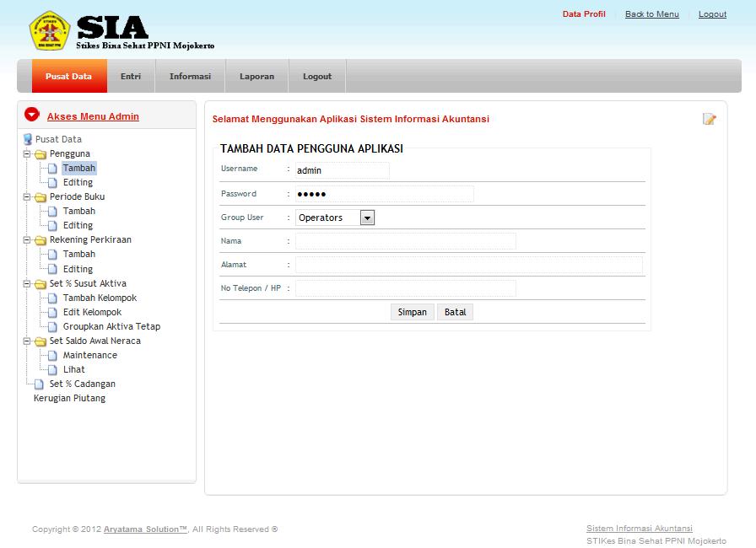
Task: Select Tambah under Periode Buku
Action: (x=79, y=211)
